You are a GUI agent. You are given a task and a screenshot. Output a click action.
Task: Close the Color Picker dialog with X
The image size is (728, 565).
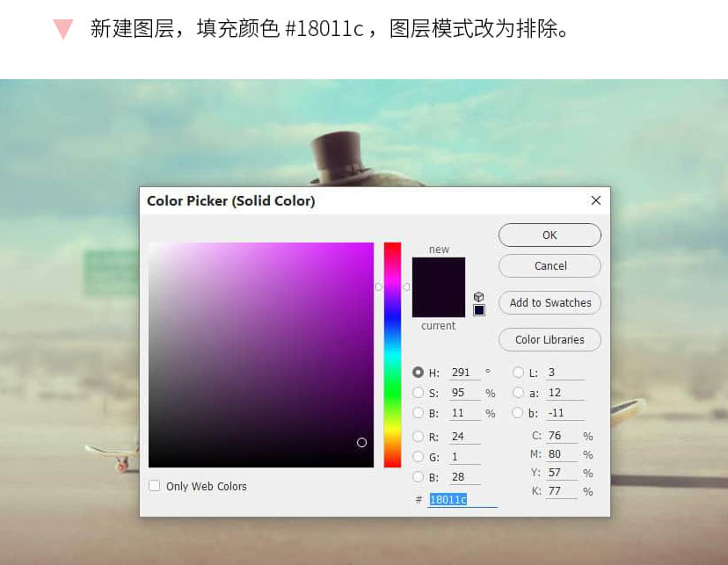pyautogui.click(x=596, y=200)
